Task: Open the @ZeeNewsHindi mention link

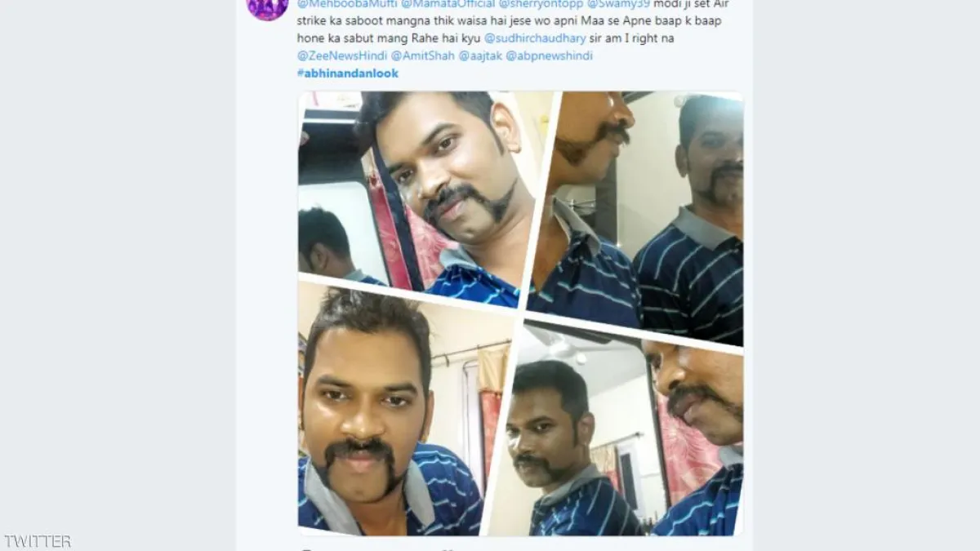Action: (341, 56)
